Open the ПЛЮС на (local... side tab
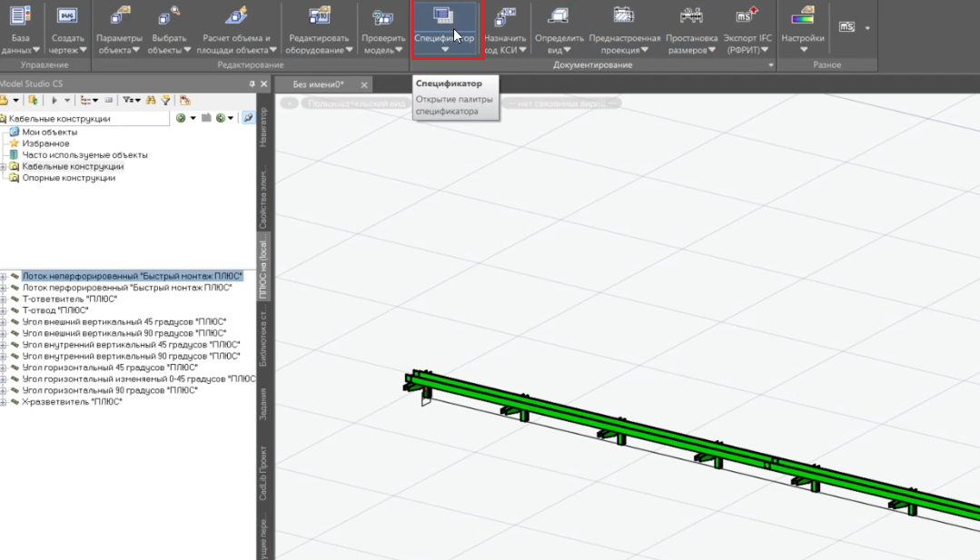The width and height of the screenshot is (980, 560). point(263,267)
